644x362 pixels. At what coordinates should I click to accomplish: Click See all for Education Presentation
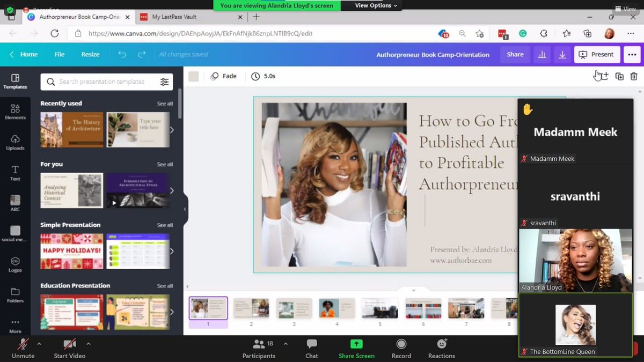(x=165, y=286)
